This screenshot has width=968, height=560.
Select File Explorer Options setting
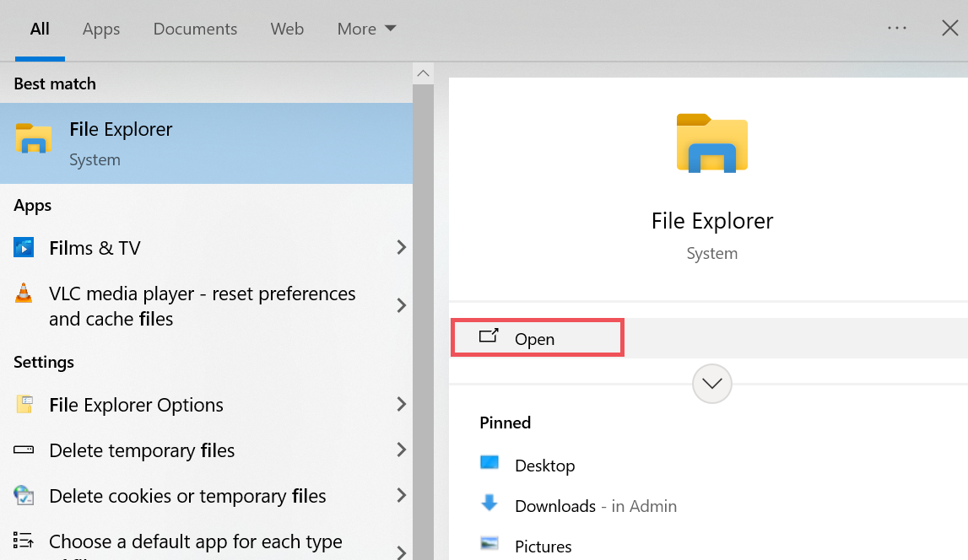(206, 405)
